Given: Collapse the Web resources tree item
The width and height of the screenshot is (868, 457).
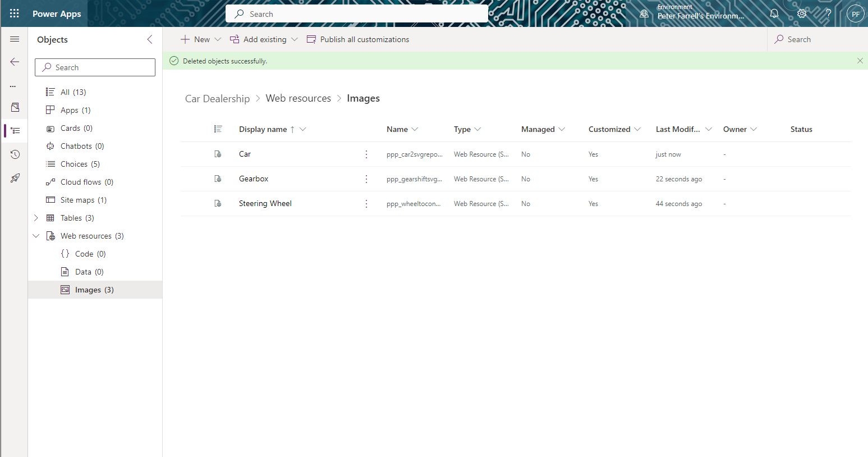Looking at the screenshot, I should point(36,235).
